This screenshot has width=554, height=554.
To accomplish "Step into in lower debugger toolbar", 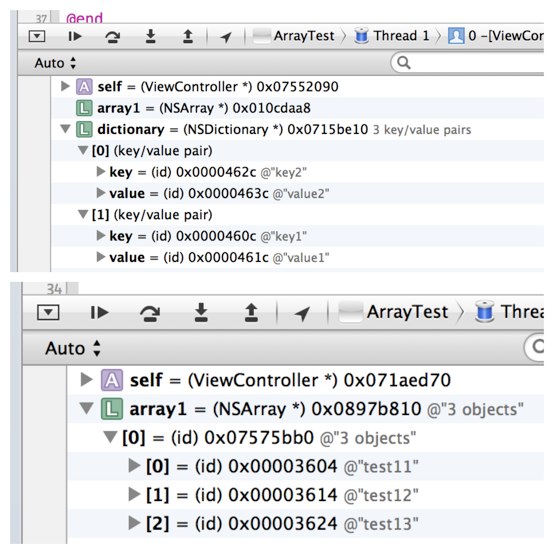I will 201,312.
